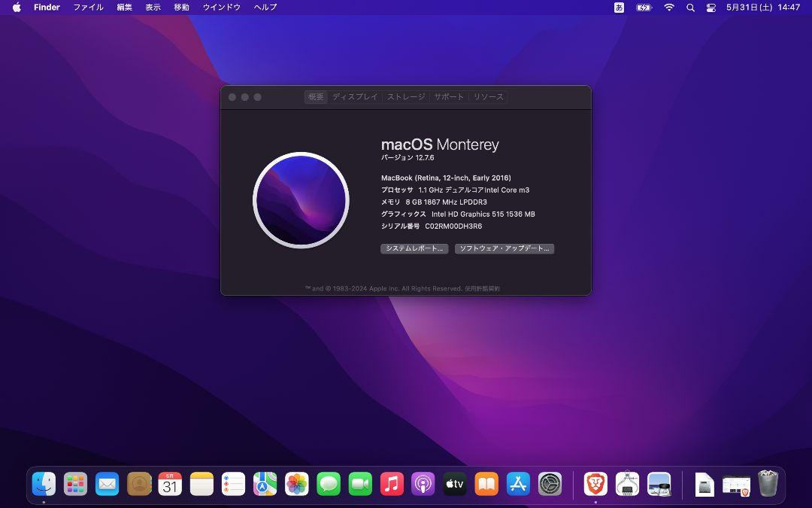Open the Books app in the Dock
This screenshot has height=508, width=812.
click(486, 484)
